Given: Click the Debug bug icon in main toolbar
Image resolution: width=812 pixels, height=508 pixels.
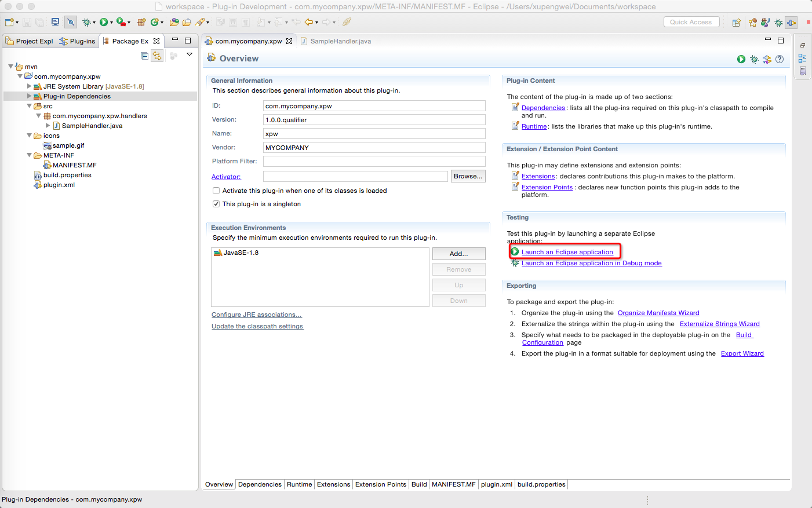Looking at the screenshot, I should click(86, 22).
